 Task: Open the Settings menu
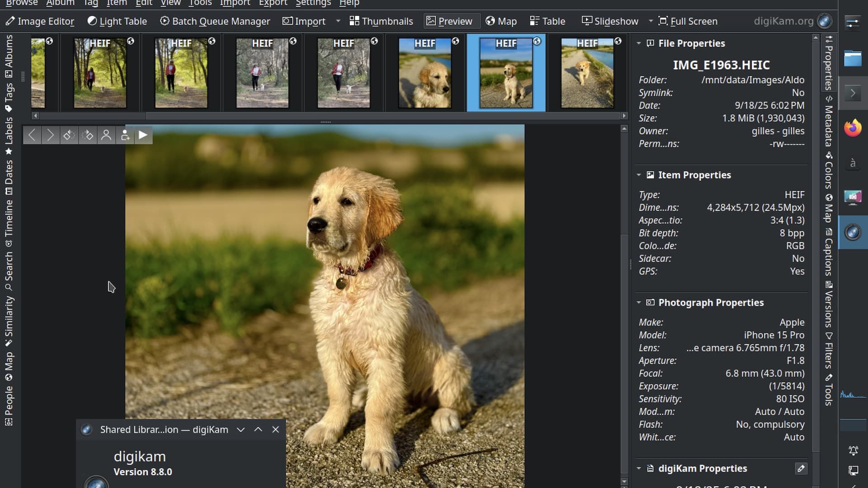click(313, 3)
